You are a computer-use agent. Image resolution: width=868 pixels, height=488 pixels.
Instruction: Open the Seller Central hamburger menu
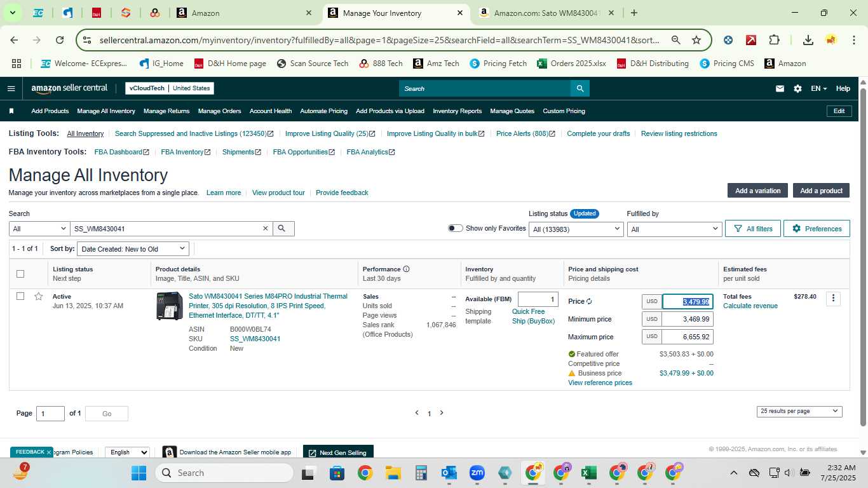(x=11, y=88)
